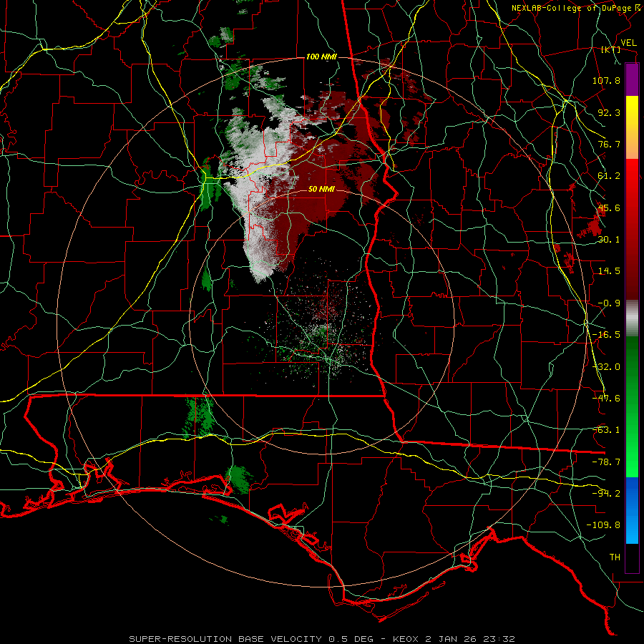Click the -0.9 legend value

pos(609,303)
